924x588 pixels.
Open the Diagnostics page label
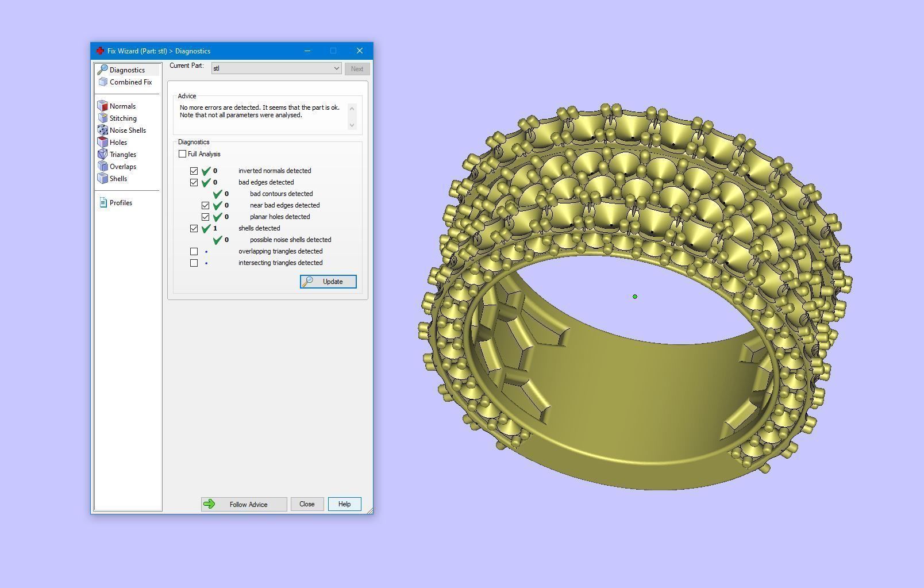pyautogui.click(x=127, y=70)
